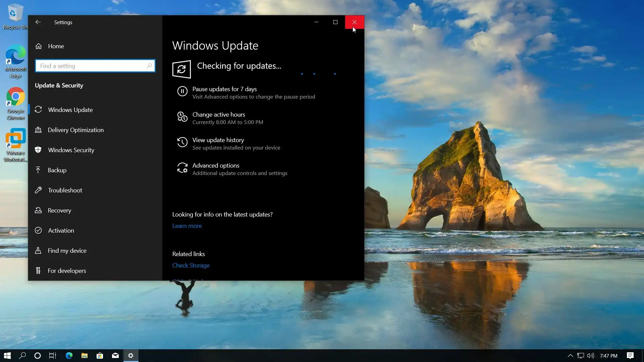Click the Advanced options gear-sync icon
Viewport: 644px width, 362px height.
click(x=182, y=168)
